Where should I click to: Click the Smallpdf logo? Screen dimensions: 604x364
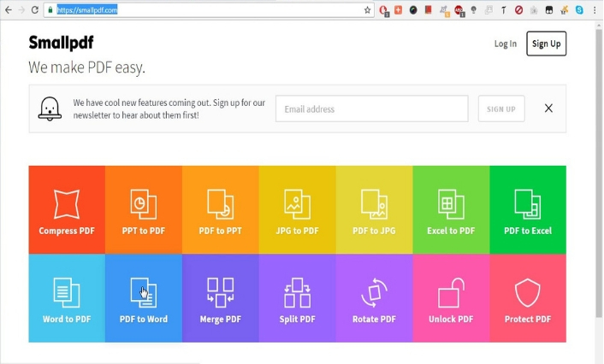pos(61,43)
